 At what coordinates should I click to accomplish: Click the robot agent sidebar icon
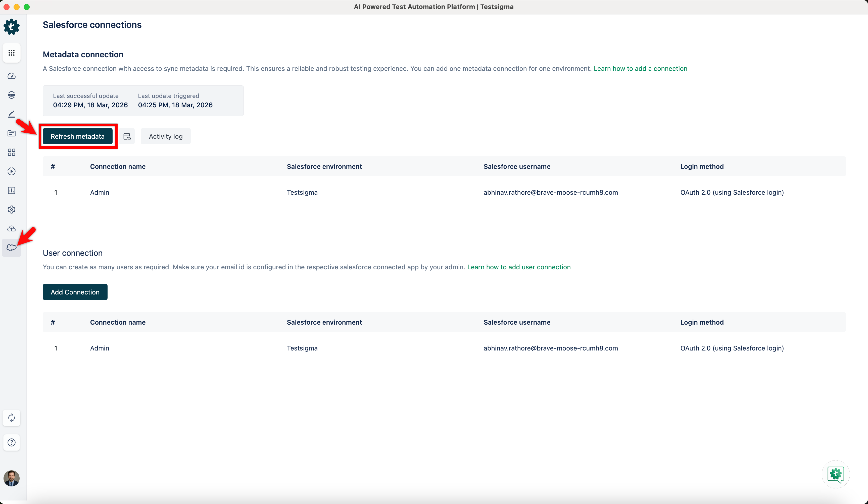tap(11, 95)
